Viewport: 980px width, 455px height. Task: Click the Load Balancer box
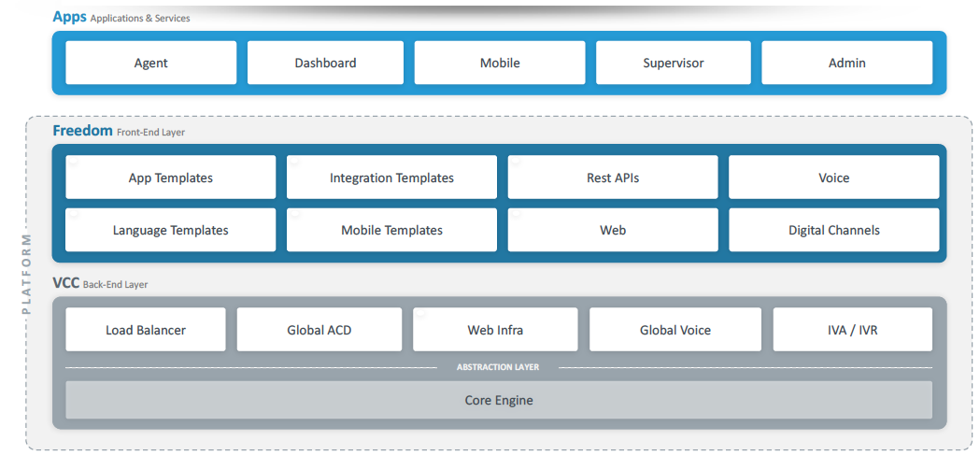146,330
